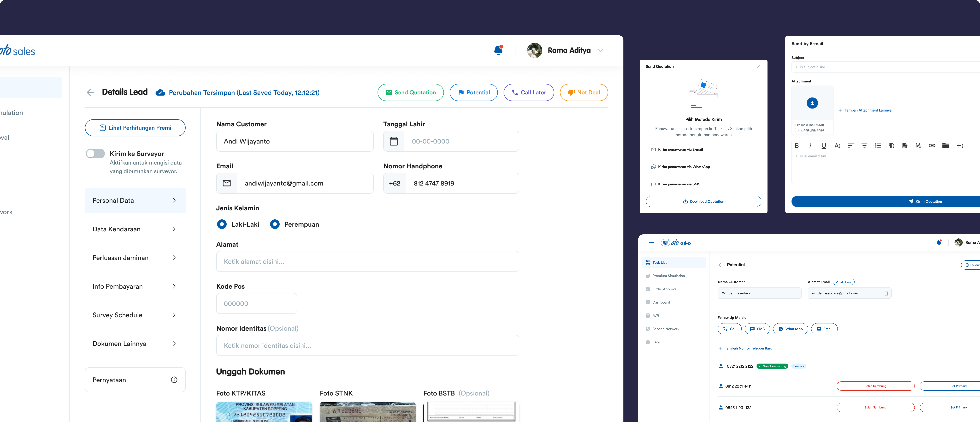The image size is (980, 422).
Task: Choose Kirim penawaran via E-mail
Action: click(703, 149)
